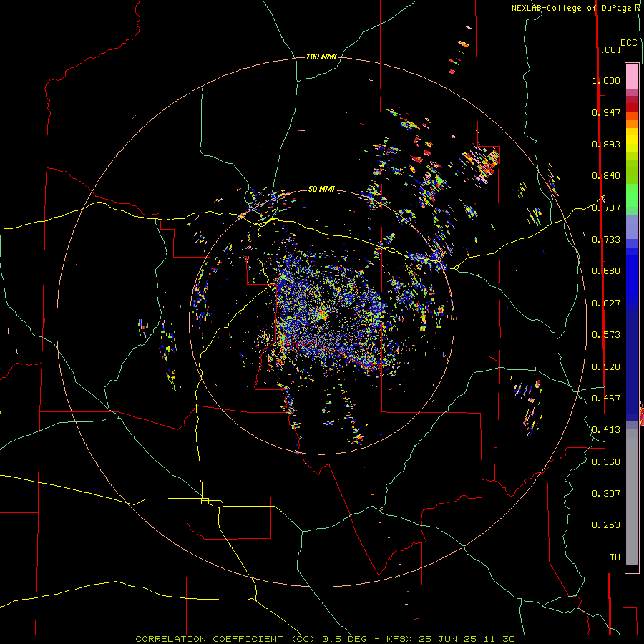Click the 0.573 legend value
The width and height of the screenshot is (644, 644).
606,335
